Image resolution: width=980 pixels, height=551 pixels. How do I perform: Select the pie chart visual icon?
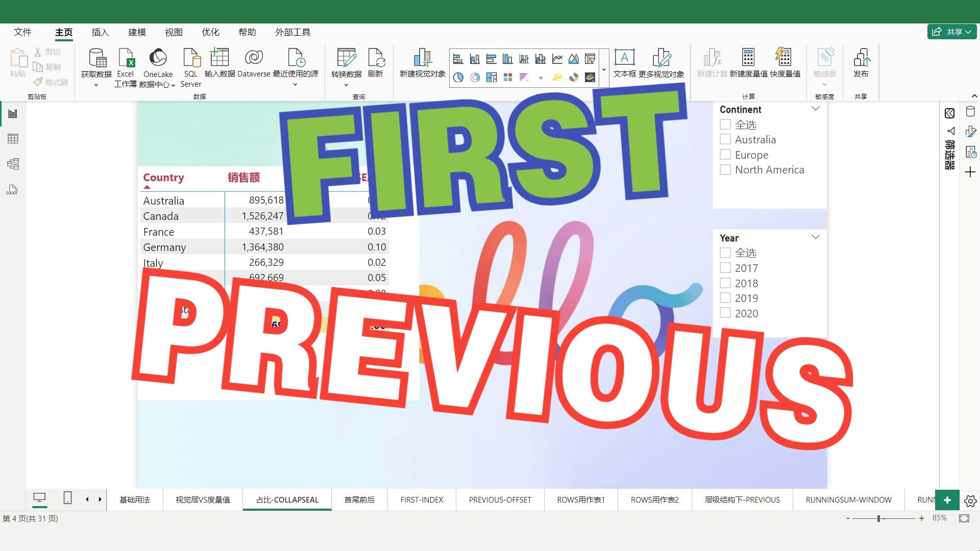pos(458,78)
